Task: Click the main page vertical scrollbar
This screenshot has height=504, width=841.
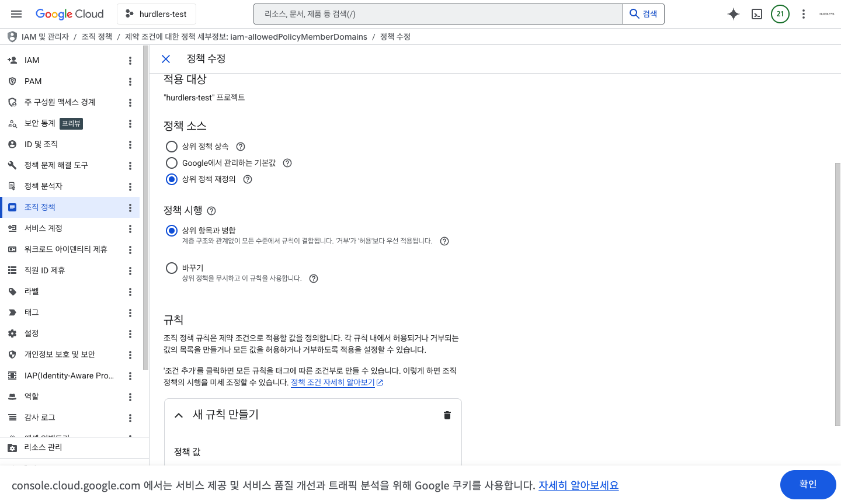Action: click(x=837, y=294)
